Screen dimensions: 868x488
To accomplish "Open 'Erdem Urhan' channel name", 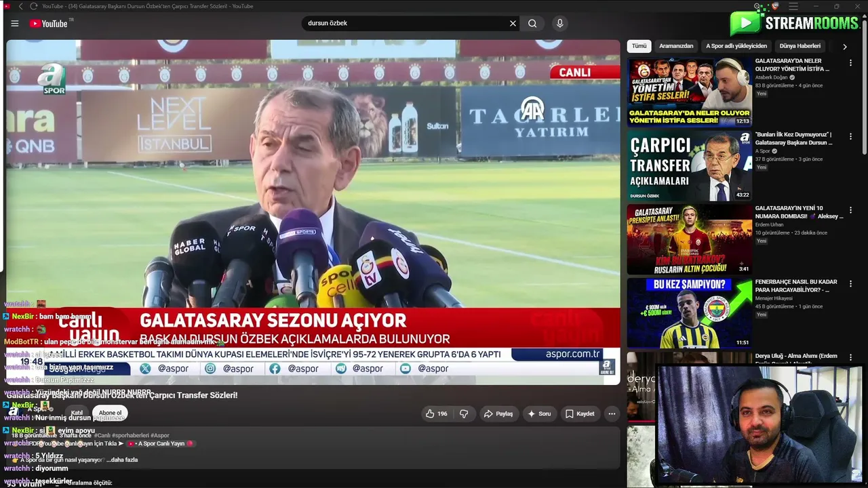I will (769, 224).
